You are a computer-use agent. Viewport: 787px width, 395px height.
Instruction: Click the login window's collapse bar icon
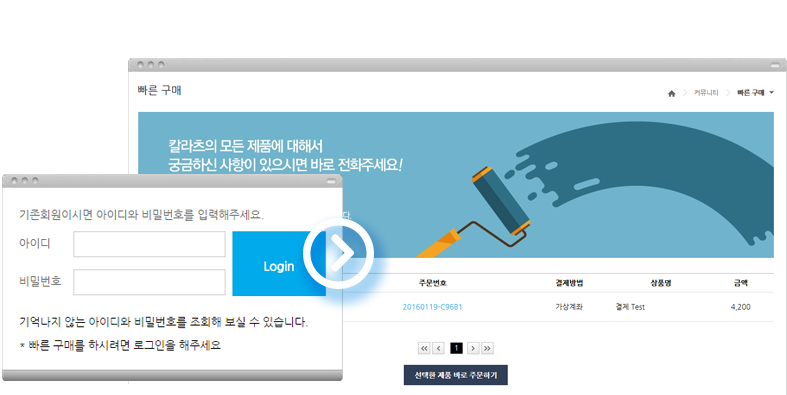coord(331,181)
